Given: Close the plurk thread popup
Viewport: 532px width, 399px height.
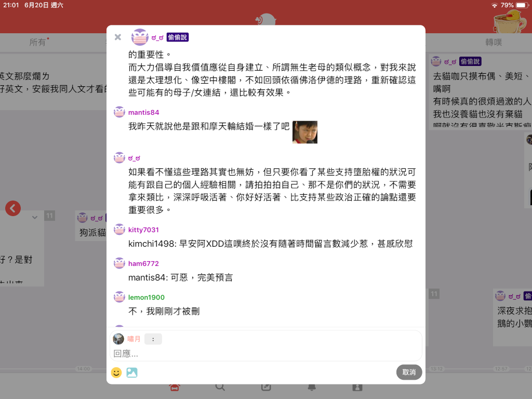Looking at the screenshot, I should [118, 37].
